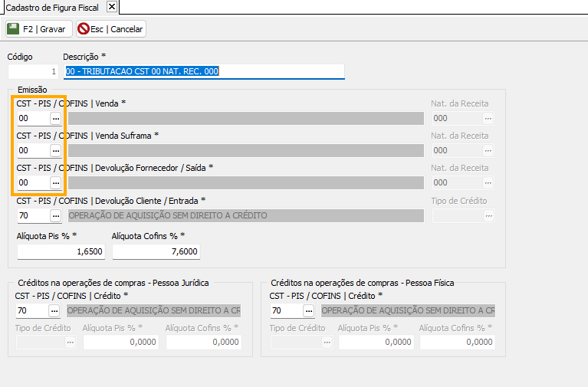The height and width of the screenshot is (387, 588).
Task: Click Nat. da Receita lookup for Devolução Fornecedor
Action: click(x=488, y=182)
